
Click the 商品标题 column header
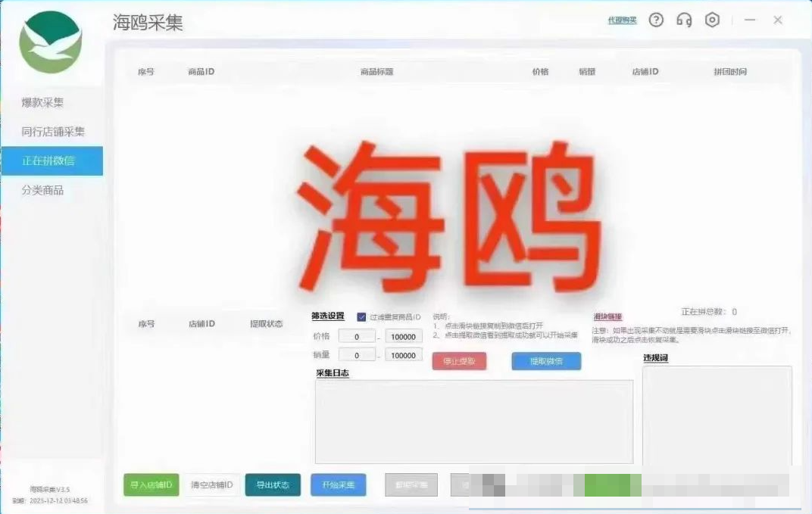(377, 72)
